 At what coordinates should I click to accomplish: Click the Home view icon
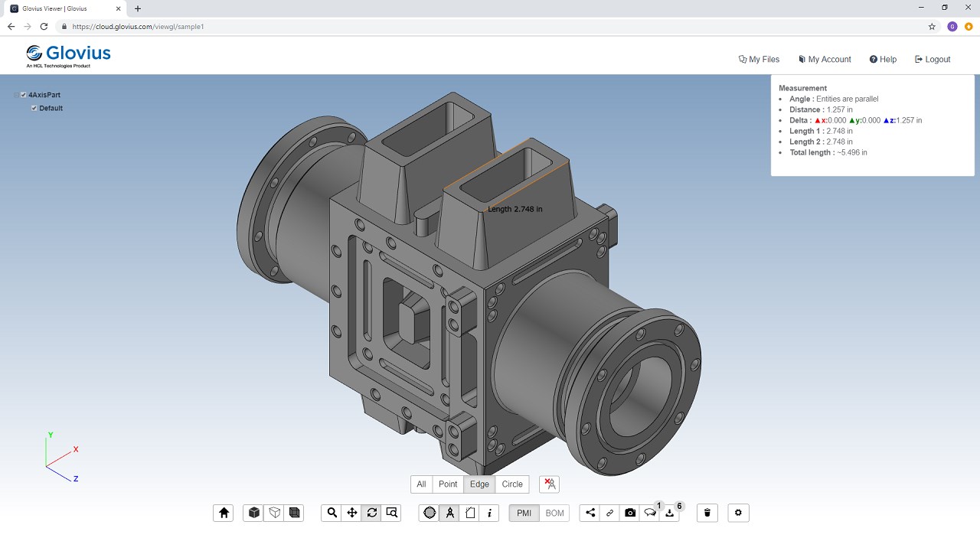224,513
